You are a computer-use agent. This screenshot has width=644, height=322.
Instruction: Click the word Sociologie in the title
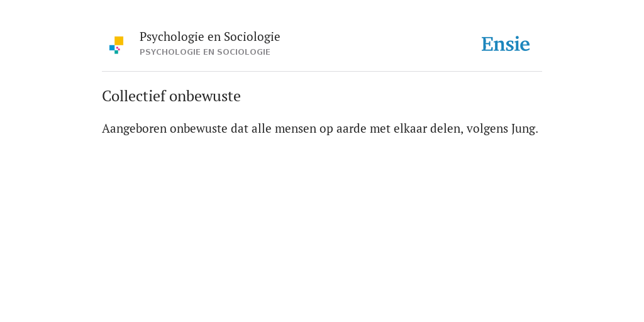[x=252, y=36]
